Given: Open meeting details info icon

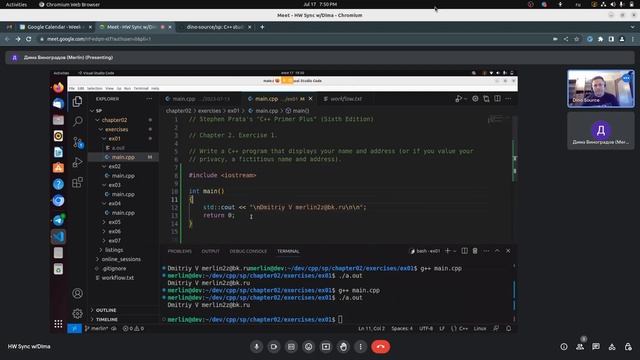Looking at the screenshot, I should click(x=564, y=347).
